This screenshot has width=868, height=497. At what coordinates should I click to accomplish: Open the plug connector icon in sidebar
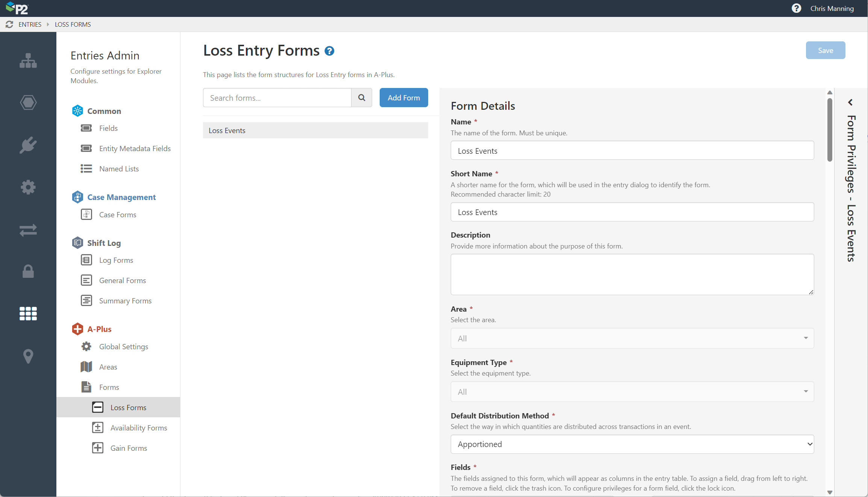pyautogui.click(x=28, y=145)
